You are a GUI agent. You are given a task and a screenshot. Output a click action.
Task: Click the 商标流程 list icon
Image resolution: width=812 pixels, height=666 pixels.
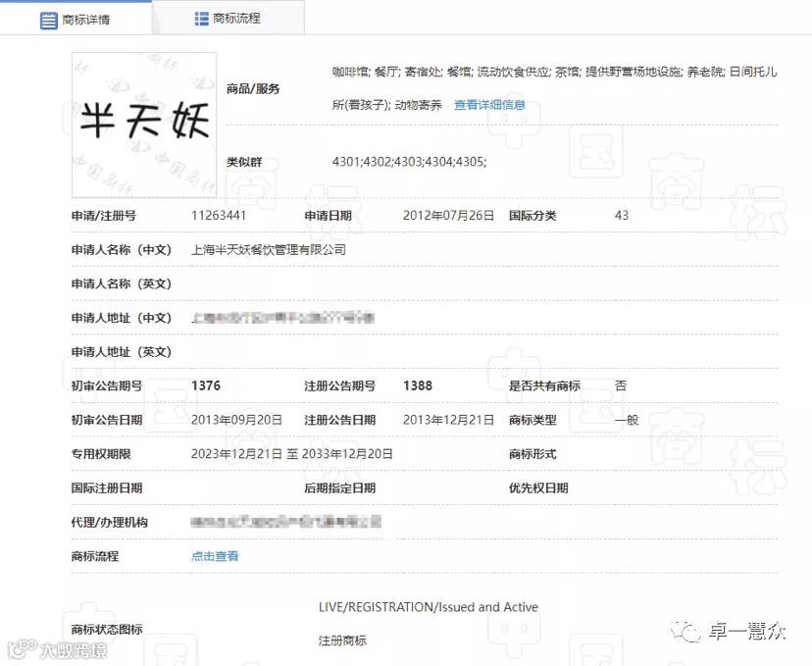201,19
